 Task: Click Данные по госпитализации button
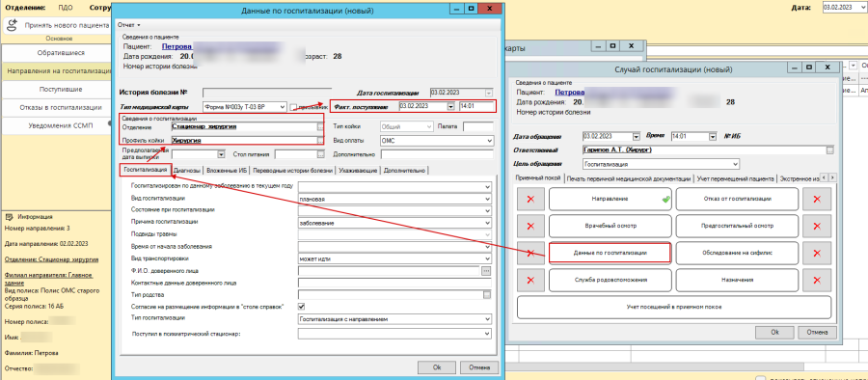[x=610, y=253]
